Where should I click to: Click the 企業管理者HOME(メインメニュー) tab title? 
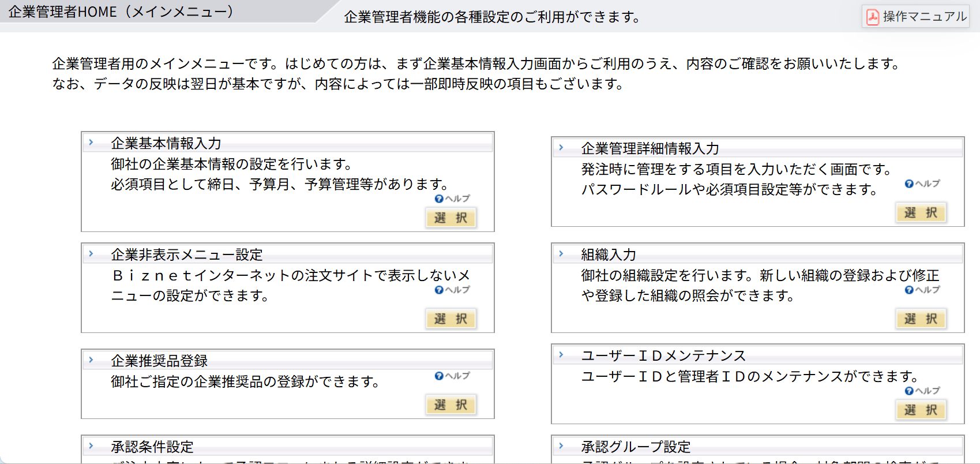(x=121, y=12)
